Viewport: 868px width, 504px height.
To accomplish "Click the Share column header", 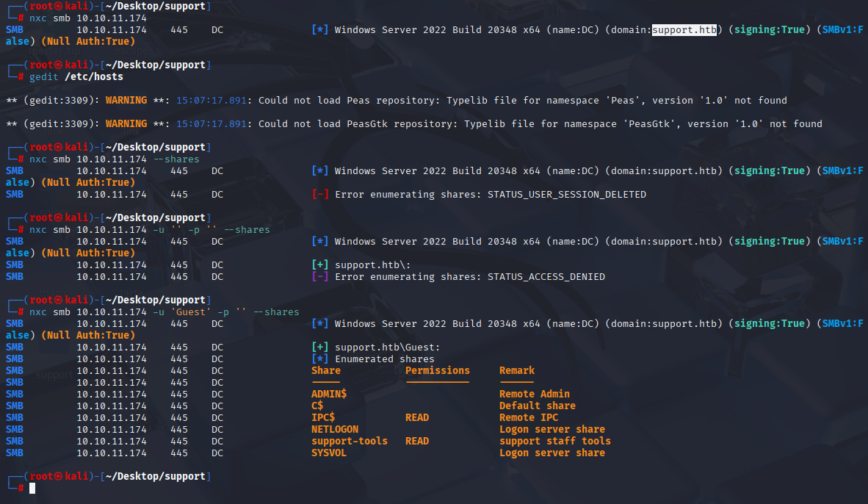I will click(x=326, y=370).
